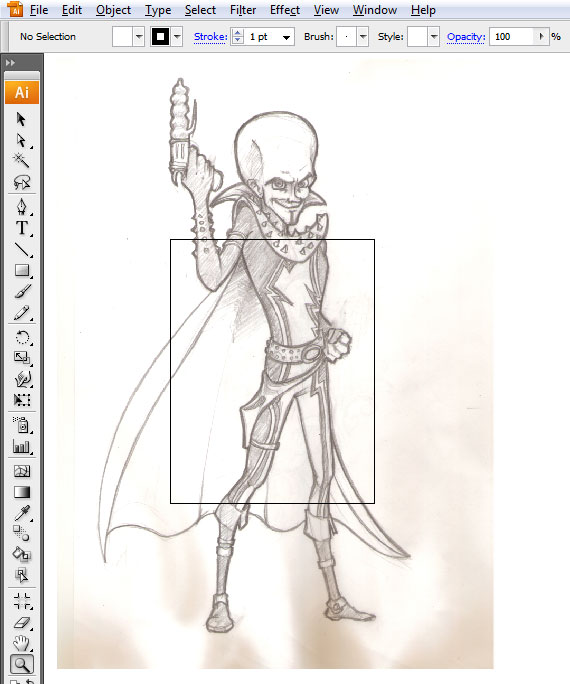Image resolution: width=570 pixels, height=684 pixels.
Task: Select the Selection tool black arrow
Action: click(x=21, y=119)
